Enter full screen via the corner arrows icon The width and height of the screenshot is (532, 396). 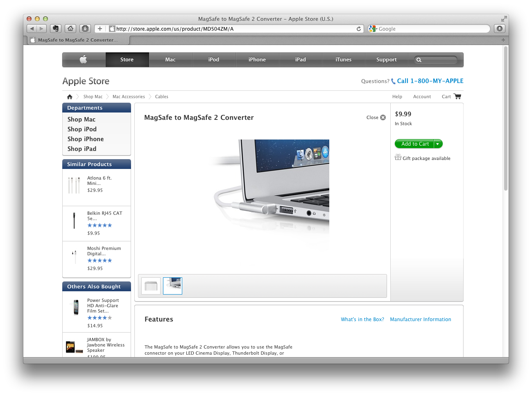(x=504, y=19)
